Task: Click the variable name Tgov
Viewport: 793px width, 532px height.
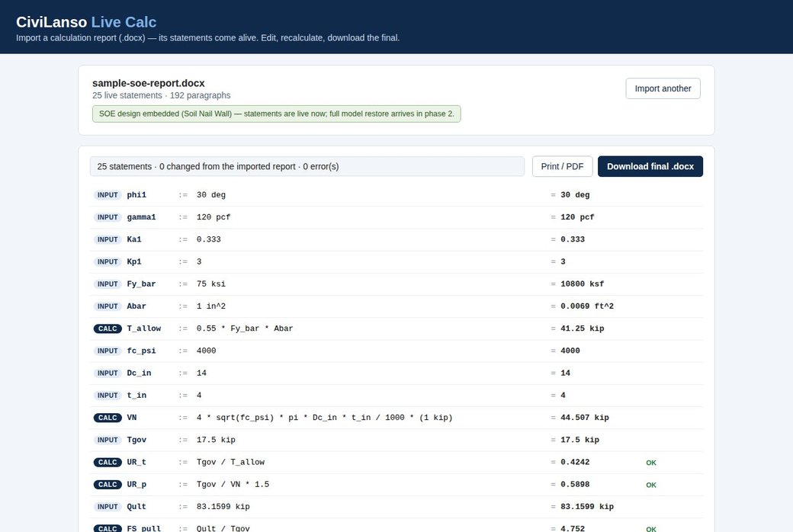Action: tap(136, 440)
